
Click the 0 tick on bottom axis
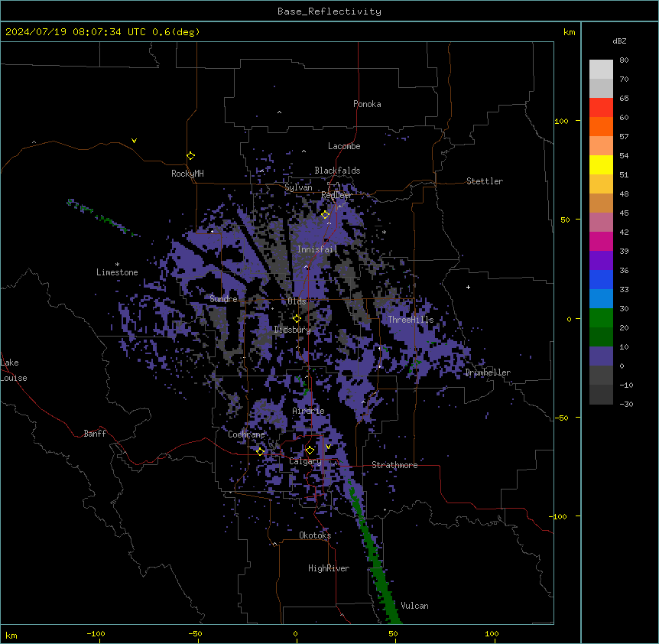coord(295,633)
